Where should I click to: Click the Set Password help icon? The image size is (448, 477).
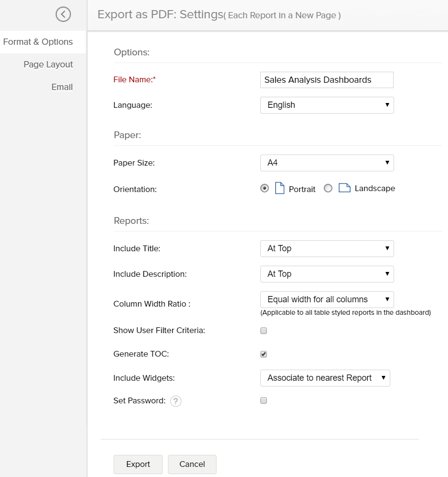176,401
